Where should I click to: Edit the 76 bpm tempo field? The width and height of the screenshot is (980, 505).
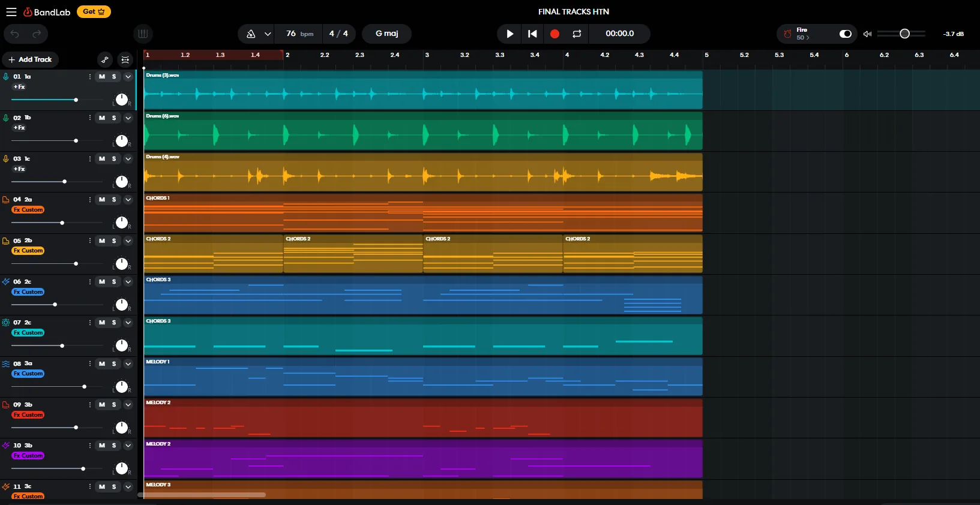click(x=299, y=34)
